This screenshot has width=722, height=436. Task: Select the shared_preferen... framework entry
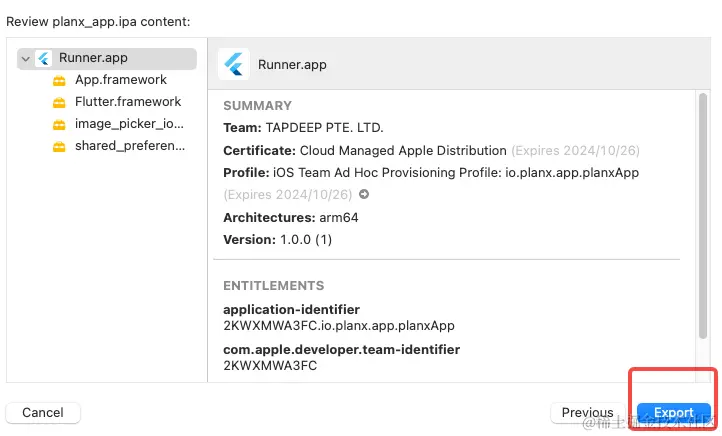[129, 147]
